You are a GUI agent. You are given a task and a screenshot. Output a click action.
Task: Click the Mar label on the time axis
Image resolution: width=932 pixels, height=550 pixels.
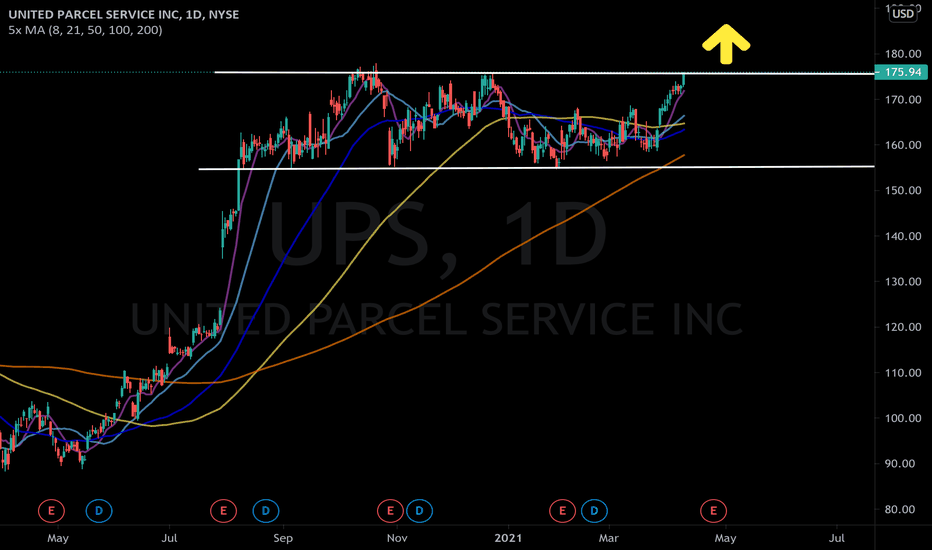pyautogui.click(x=608, y=538)
